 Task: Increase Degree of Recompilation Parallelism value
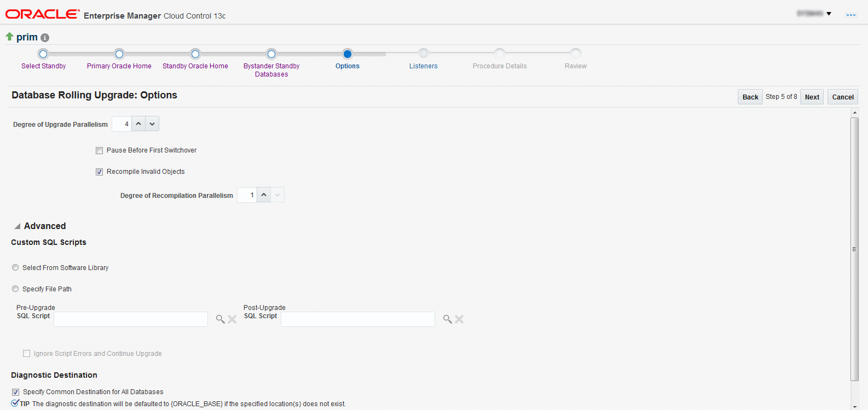coord(264,195)
